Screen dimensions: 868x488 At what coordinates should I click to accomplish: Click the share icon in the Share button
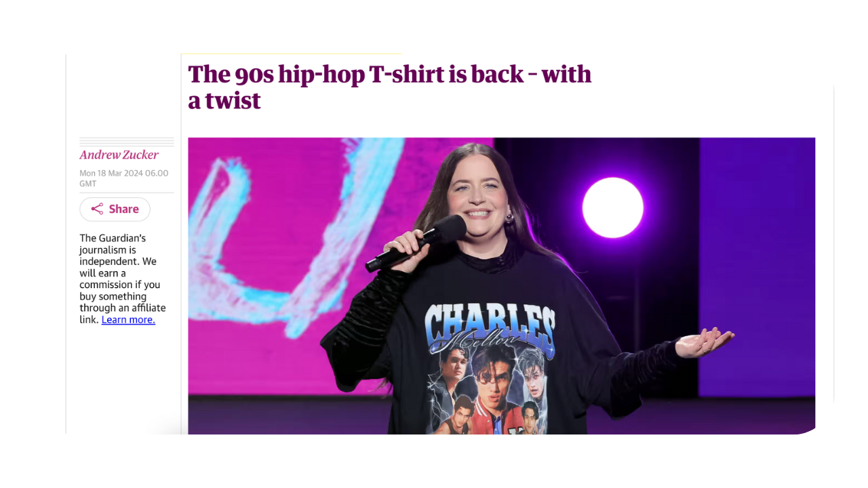coord(97,209)
